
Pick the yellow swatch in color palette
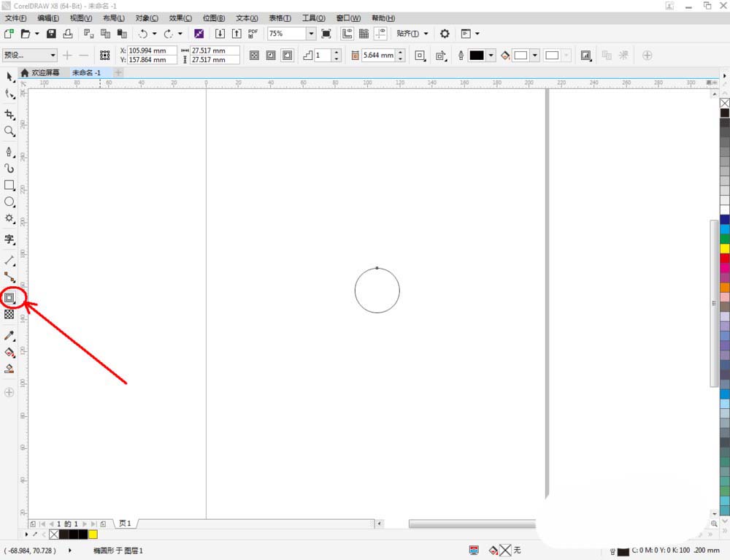click(725, 248)
